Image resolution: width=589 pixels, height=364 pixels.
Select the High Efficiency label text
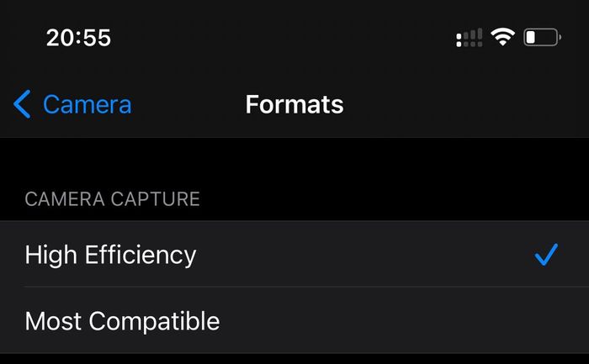coord(110,256)
